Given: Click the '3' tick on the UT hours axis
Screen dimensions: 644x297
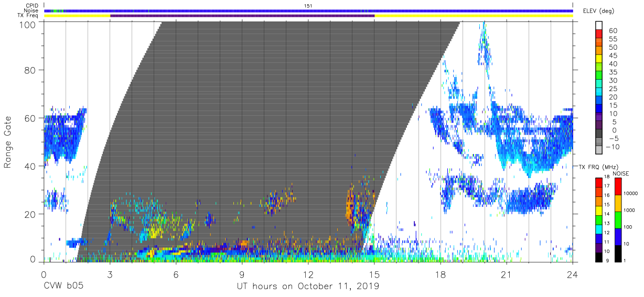Looking at the screenshot, I should pos(110,274).
